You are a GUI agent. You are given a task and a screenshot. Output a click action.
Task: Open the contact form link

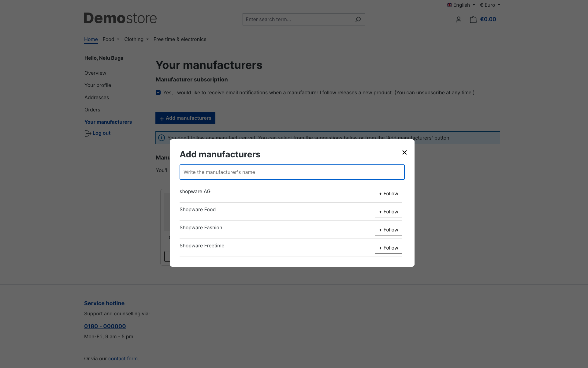coord(123,358)
